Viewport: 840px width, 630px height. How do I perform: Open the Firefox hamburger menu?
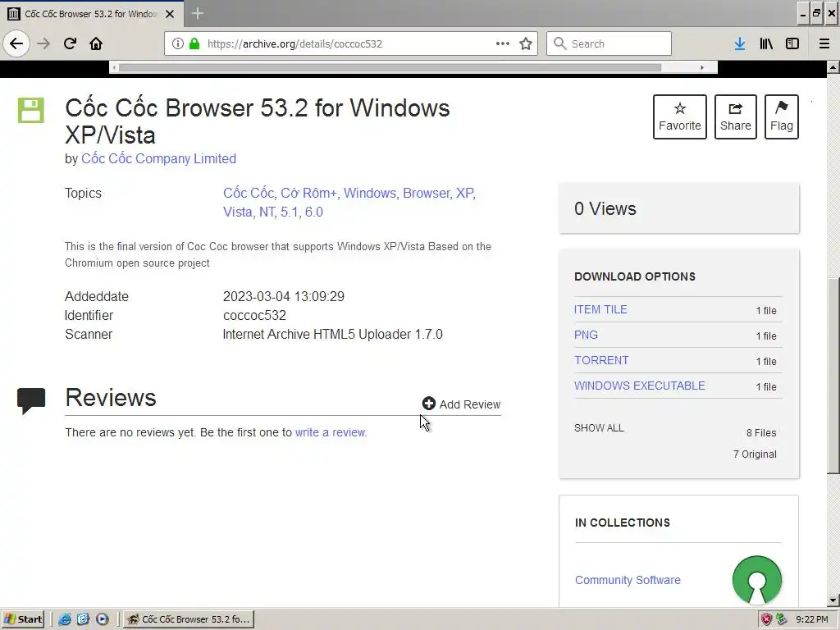(x=824, y=43)
